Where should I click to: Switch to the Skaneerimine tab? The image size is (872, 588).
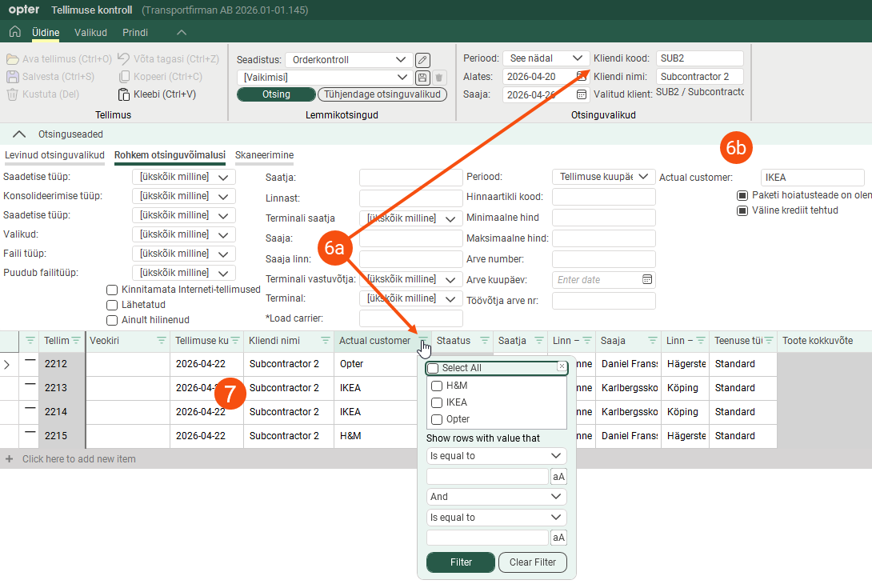coord(264,155)
